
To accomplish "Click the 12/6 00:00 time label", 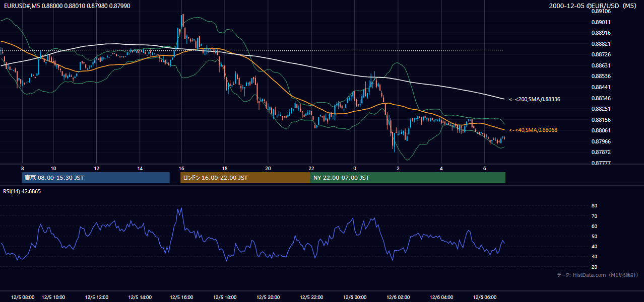I will (355, 297).
